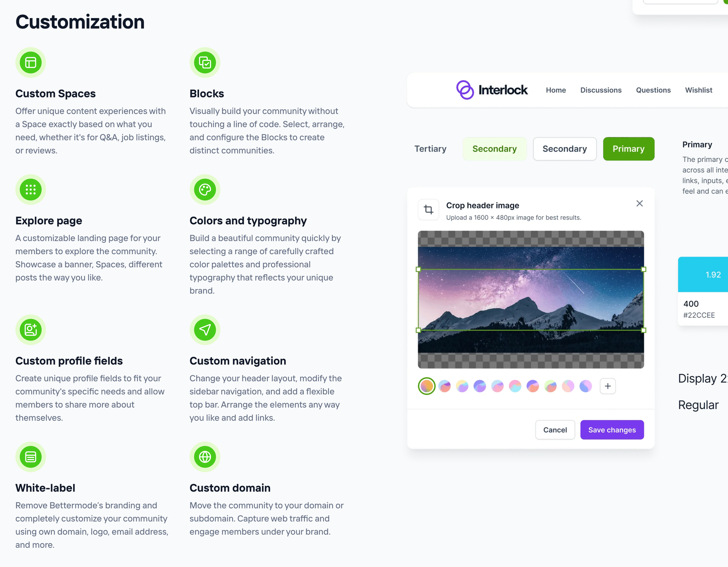Screen dimensions: 728x567
Task: Click the Primary button style option
Action: click(629, 149)
